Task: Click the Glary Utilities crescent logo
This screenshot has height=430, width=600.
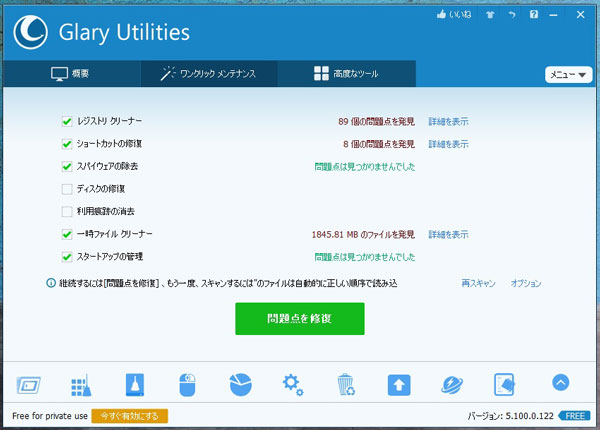Action: tap(31, 32)
